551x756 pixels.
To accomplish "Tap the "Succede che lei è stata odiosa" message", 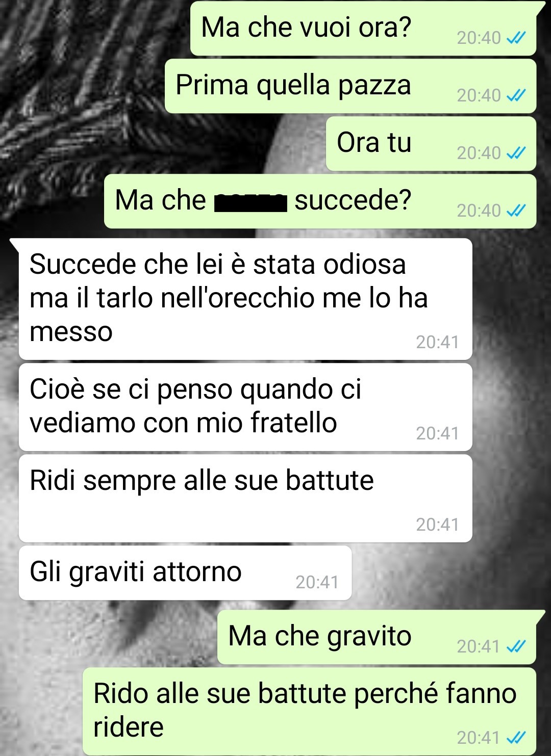I will coord(245,299).
